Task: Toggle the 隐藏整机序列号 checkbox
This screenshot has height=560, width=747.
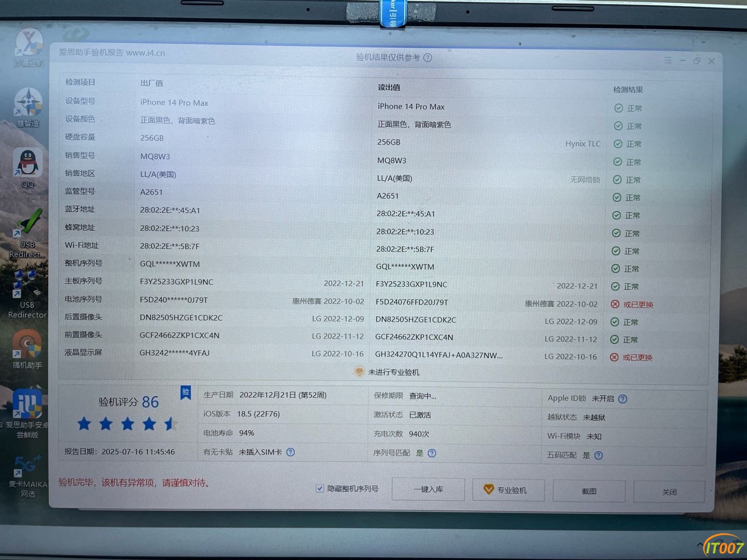Action: (x=320, y=488)
